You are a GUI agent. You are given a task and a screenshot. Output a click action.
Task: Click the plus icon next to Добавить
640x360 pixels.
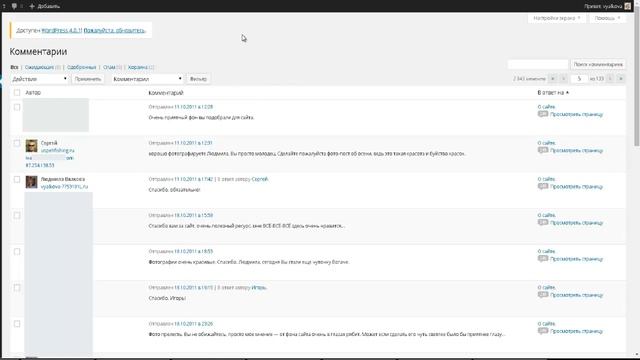(32, 6)
